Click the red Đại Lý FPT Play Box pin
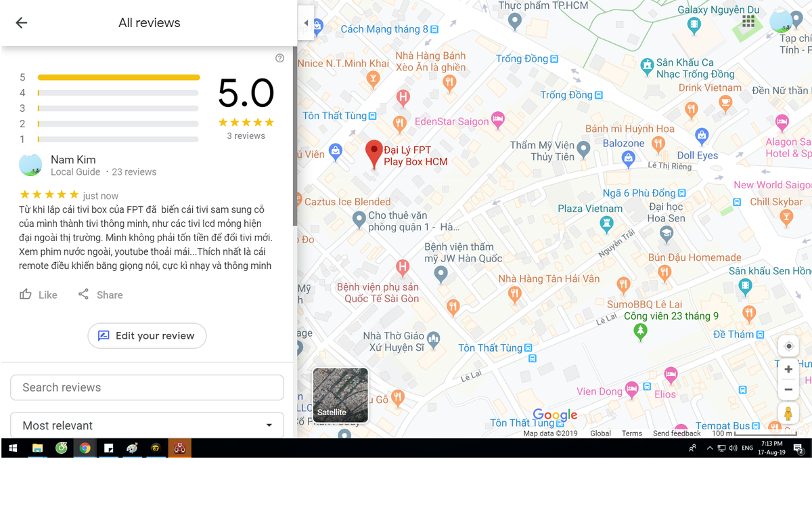812x508 pixels. (x=374, y=154)
